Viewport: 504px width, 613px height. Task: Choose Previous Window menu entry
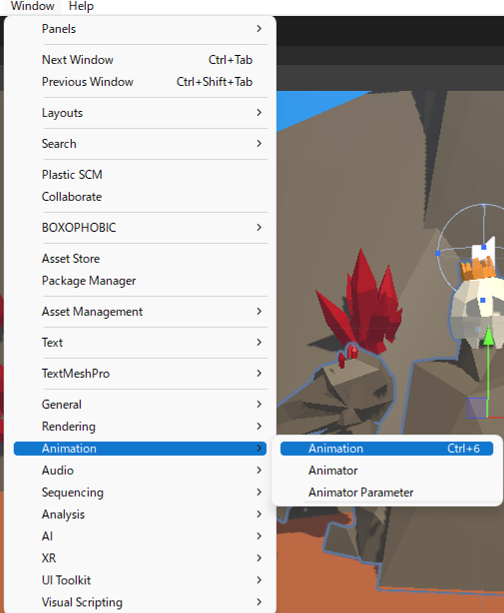point(140,82)
